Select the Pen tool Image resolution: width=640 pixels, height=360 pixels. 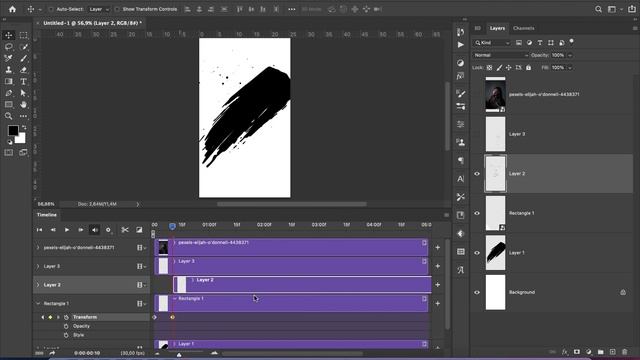9,93
